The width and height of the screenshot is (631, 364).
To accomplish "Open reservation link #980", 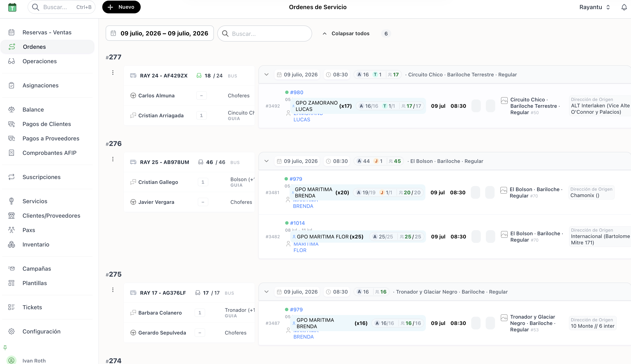I will (x=296, y=92).
